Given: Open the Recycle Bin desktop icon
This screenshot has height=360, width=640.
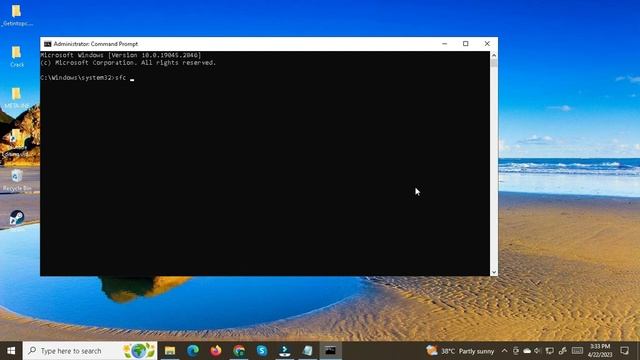Looking at the screenshot, I should pos(17,180).
